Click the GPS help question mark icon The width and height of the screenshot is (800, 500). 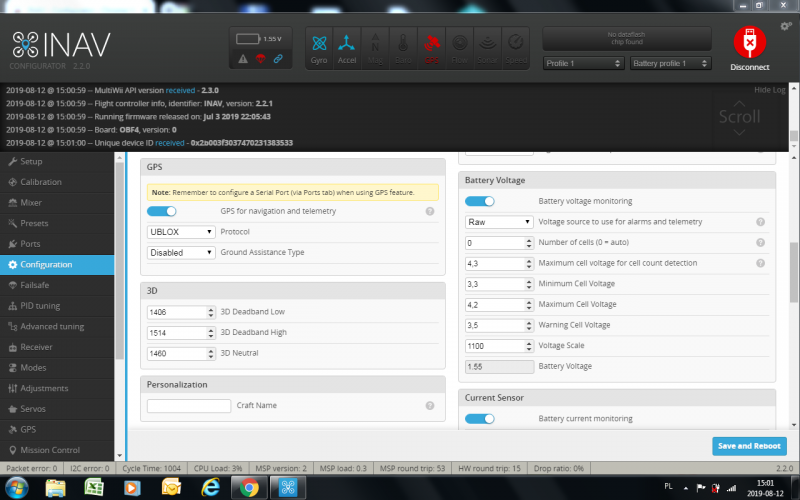(429, 212)
